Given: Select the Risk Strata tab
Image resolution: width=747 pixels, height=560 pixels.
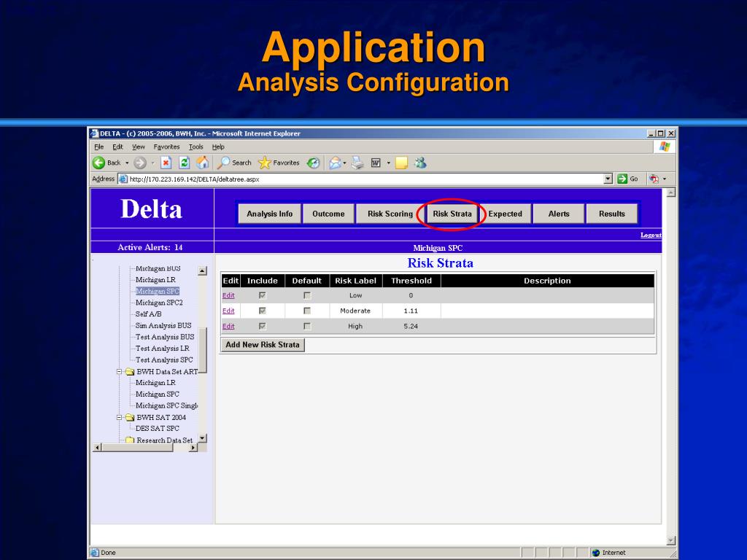Looking at the screenshot, I should point(452,214).
